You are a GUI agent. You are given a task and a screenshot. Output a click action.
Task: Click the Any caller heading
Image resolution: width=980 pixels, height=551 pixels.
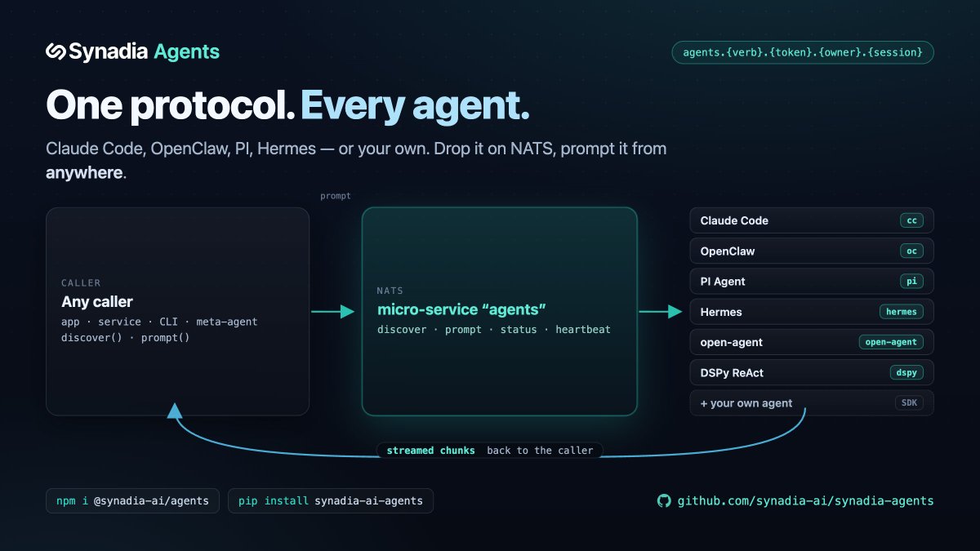pos(97,302)
